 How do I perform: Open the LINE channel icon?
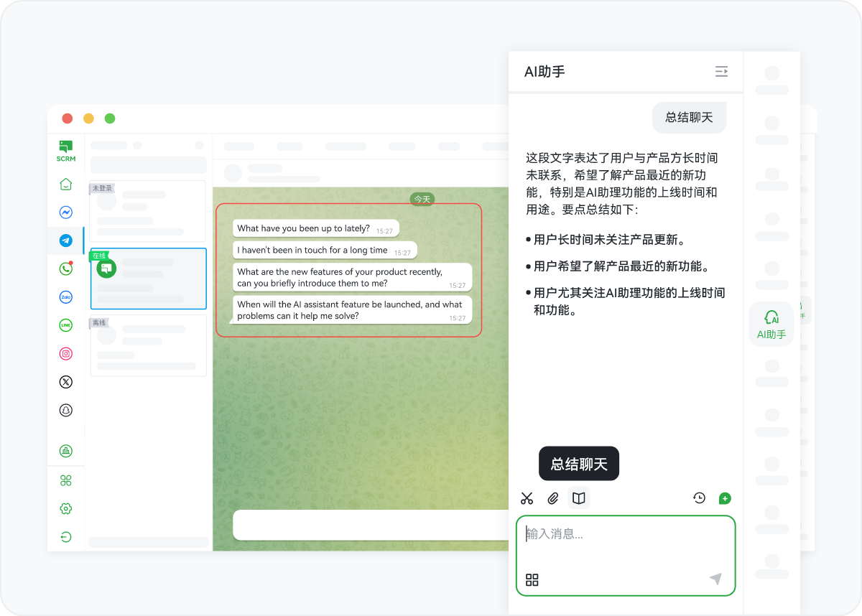coord(65,325)
